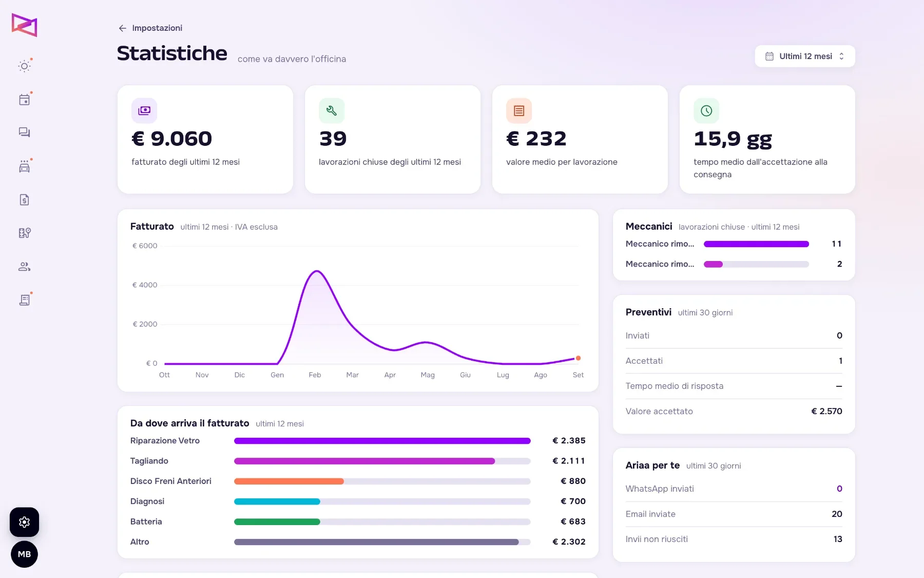Click the Accettati preventivi row
The width and height of the screenshot is (924, 578).
point(734,361)
